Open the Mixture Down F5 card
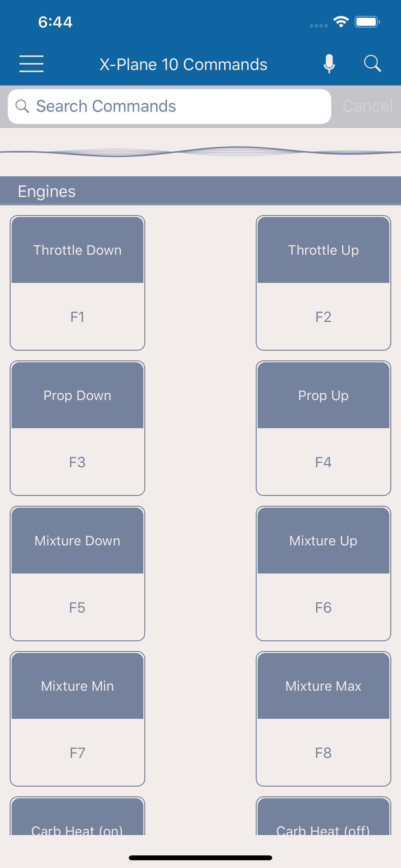401x868 pixels. pos(77,573)
